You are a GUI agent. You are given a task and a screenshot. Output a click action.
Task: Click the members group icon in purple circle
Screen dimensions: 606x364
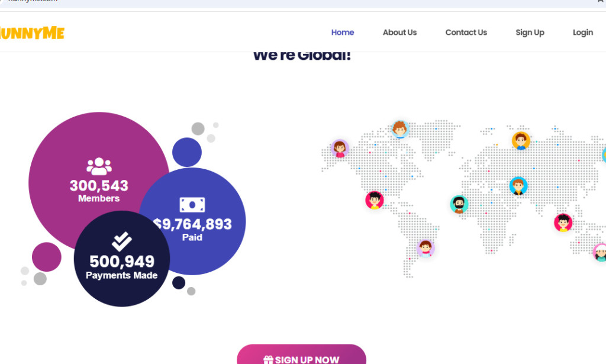pos(98,166)
